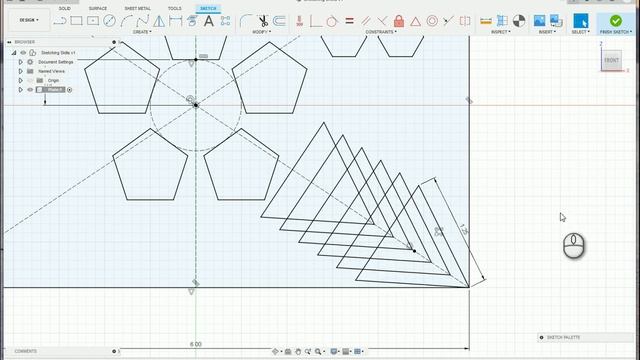The width and height of the screenshot is (640, 360).
Task: Click the FRONT face of ViewCube
Action: [x=611, y=60]
